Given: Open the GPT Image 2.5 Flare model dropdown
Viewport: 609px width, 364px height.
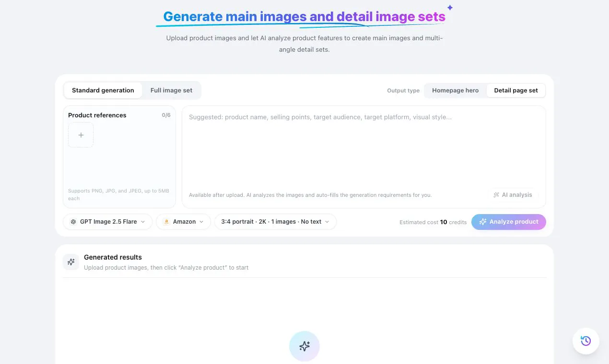Looking at the screenshot, I should click(x=107, y=222).
